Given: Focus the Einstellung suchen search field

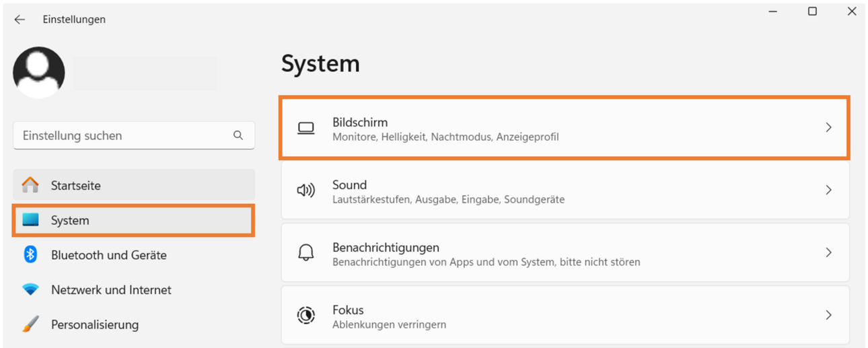Looking at the screenshot, I should 134,135.
